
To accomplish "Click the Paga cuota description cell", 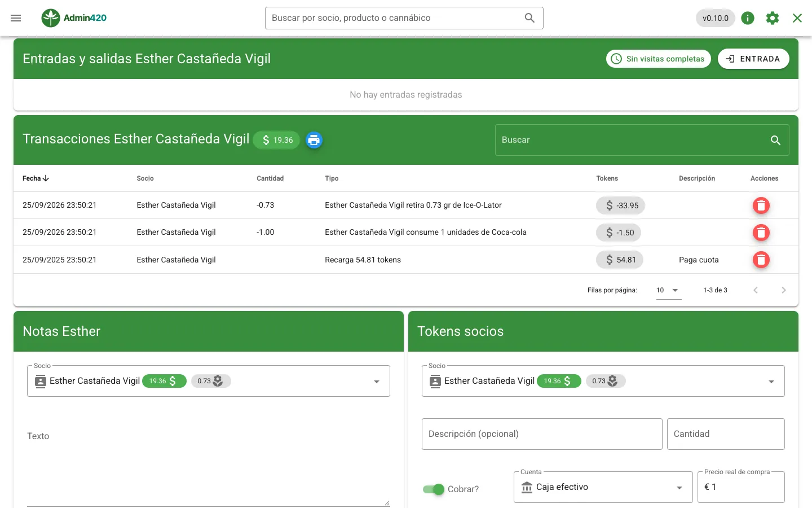I will click(699, 260).
